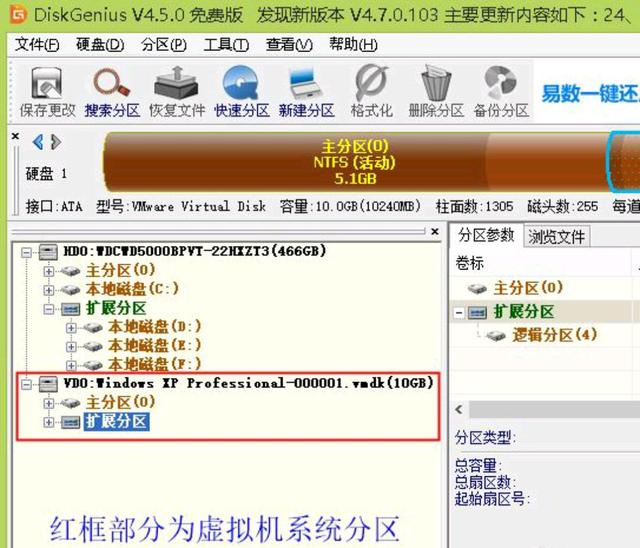640x548 pixels.
Task: Select 逻辑分区(4) in the right panel
Action: coord(554,335)
